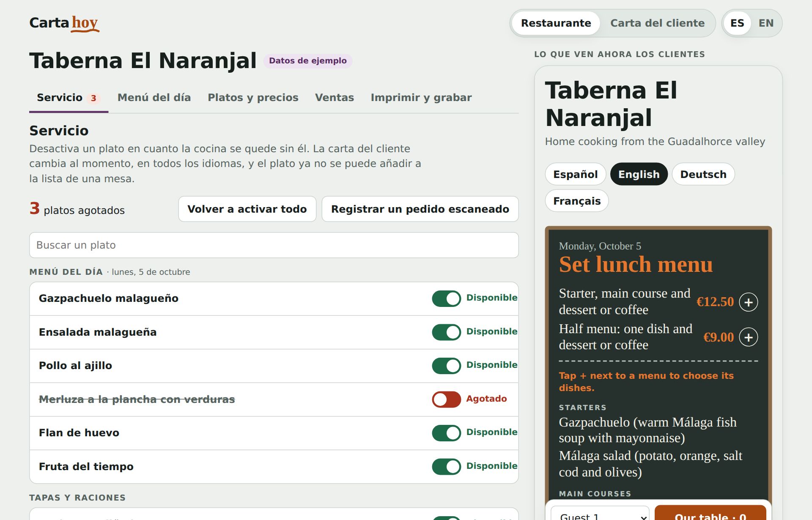The height and width of the screenshot is (520, 812).
Task: Choose English in customer preview
Action: (639, 174)
